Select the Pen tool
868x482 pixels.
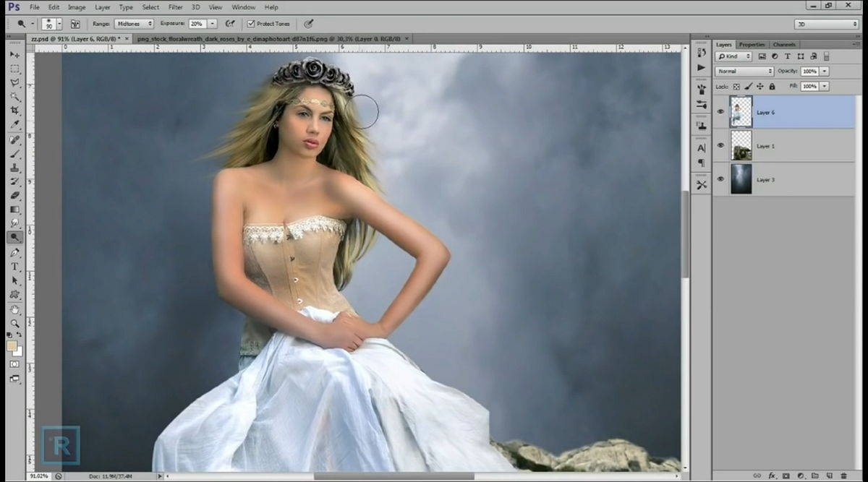14,253
